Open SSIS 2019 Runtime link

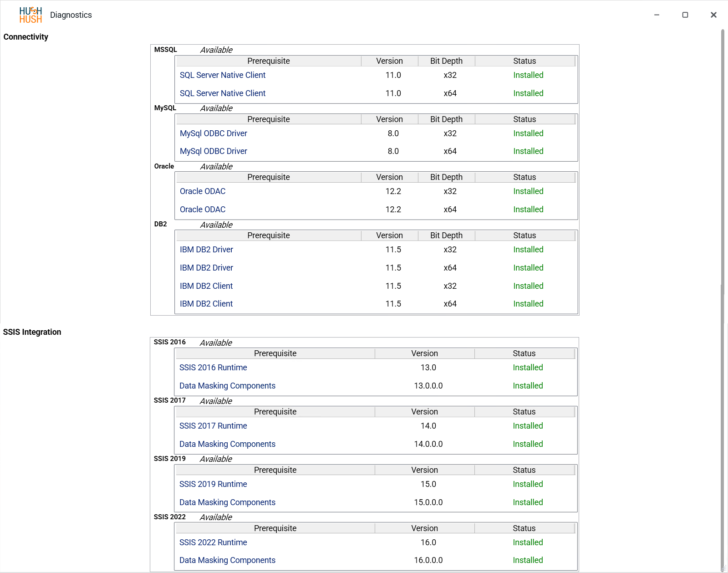pyautogui.click(x=213, y=484)
